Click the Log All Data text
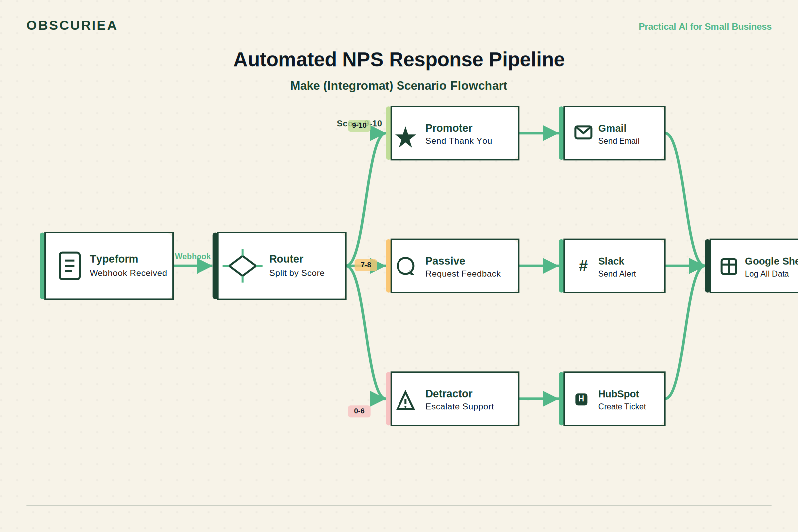 [x=767, y=274]
